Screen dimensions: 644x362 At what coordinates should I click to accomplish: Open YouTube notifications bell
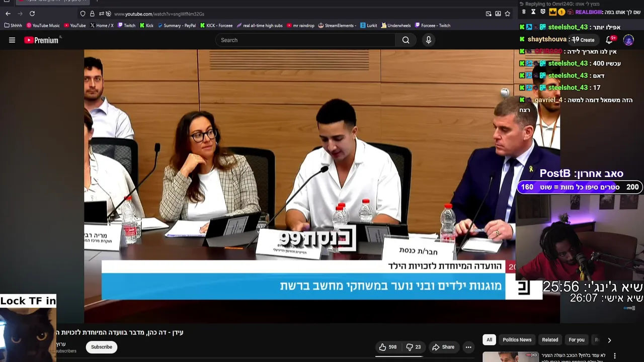tap(610, 40)
